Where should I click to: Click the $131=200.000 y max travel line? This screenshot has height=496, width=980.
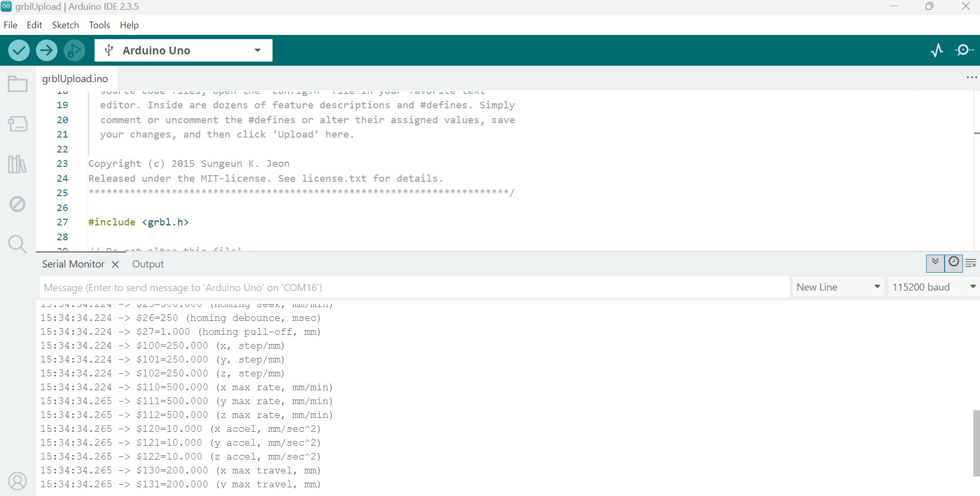tap(180, 484)
